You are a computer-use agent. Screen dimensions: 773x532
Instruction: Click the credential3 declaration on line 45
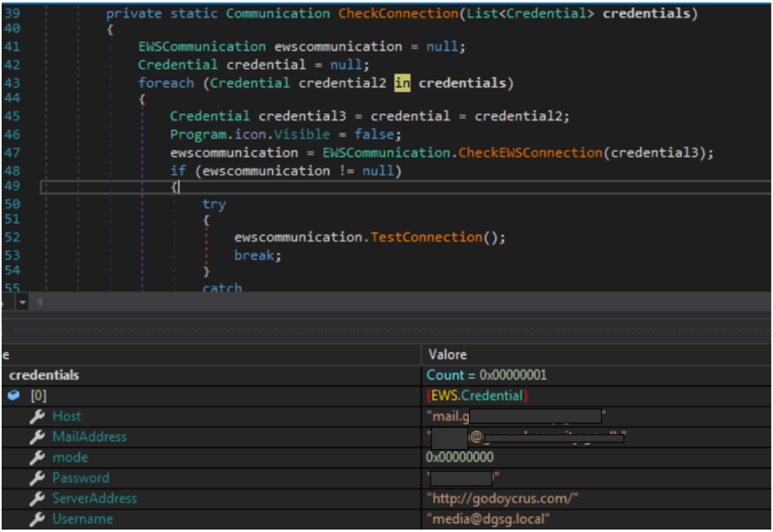(x=302, y=117)
